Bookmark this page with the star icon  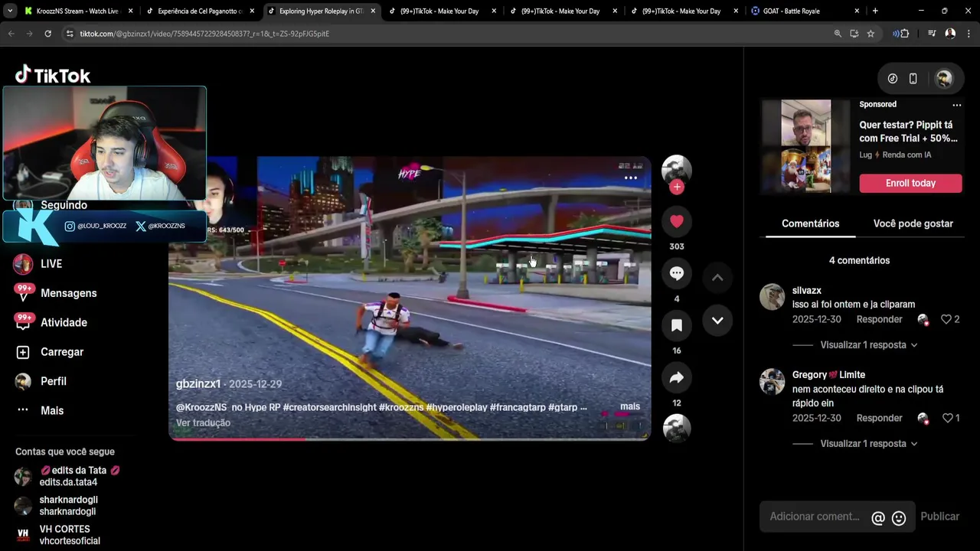tap(871, 34)
